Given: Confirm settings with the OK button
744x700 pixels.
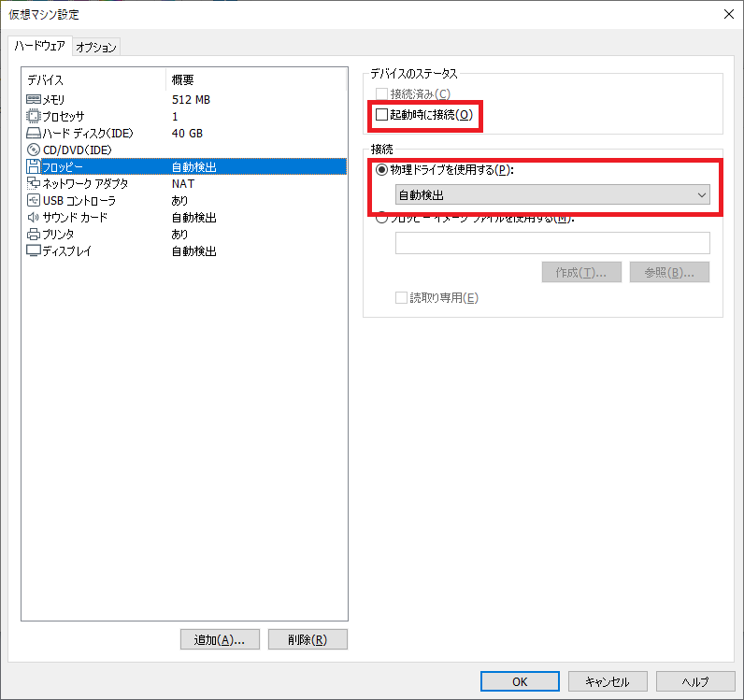Looking at the screenshot, I should pos(520,681).
